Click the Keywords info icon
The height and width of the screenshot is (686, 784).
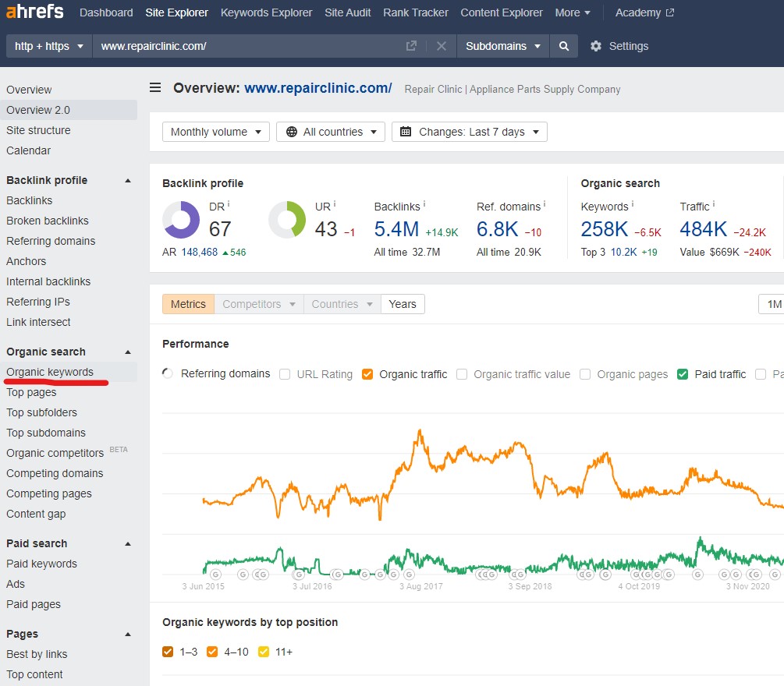633,204
